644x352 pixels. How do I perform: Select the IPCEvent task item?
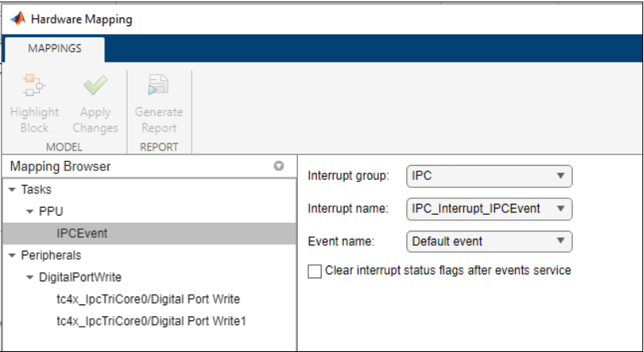click(82, 234)
